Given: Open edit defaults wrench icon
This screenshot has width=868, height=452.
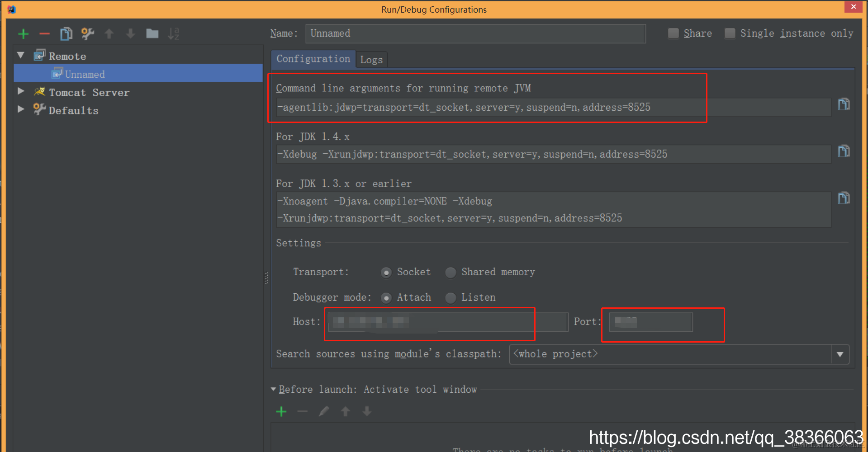Looking at the screenshot, I should click(88, 34).
